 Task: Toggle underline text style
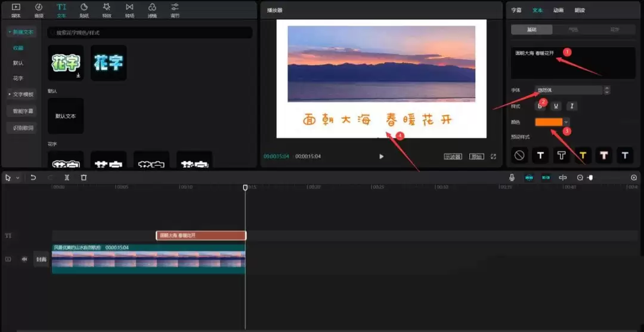(556, 106)
